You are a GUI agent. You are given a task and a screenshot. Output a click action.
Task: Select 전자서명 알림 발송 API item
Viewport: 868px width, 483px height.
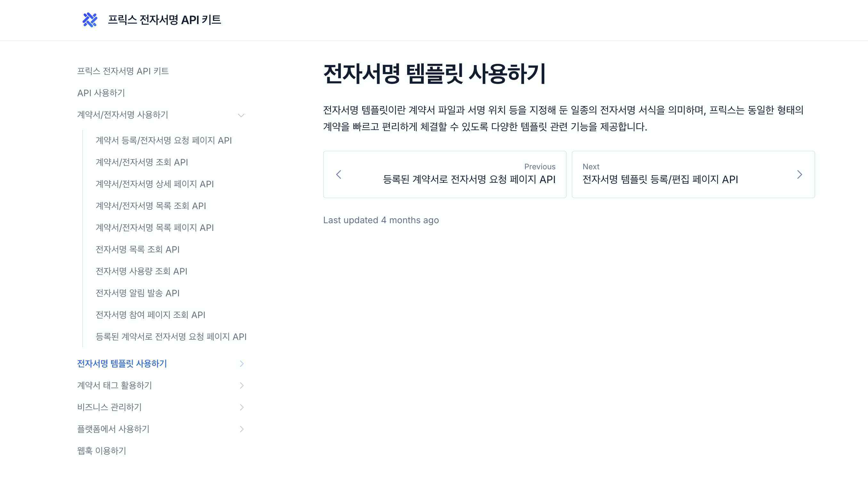pyautogui.click(x=137, y=293)
